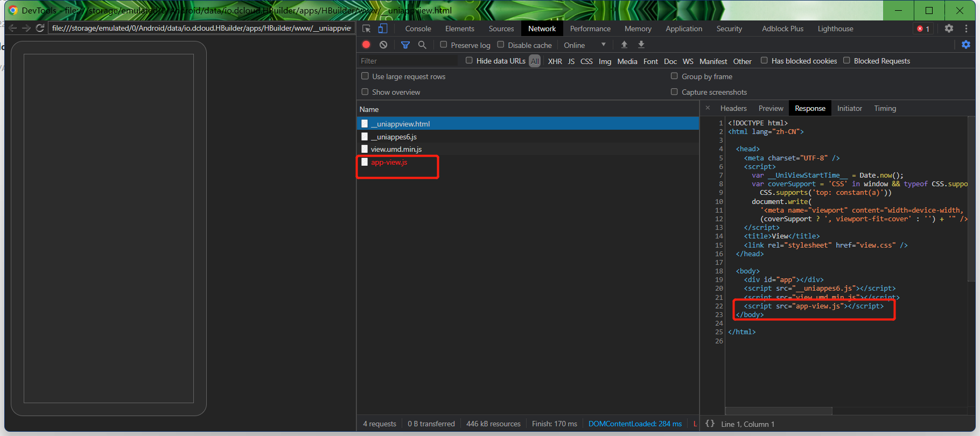The width and height of the screenshot is (980, 436).
Task: Click DOMContentLoaded 284 ms status text
Action: tap(635, 424)
